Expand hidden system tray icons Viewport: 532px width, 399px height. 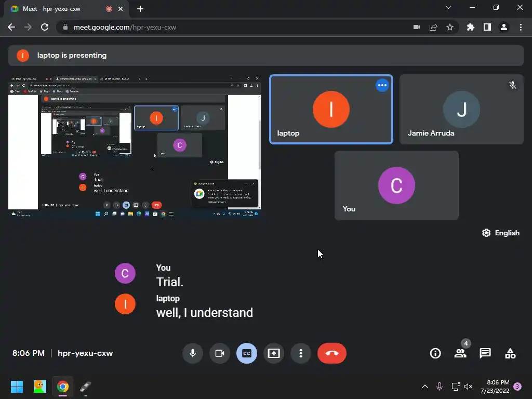pyautogui.click(x=425, y=387)
